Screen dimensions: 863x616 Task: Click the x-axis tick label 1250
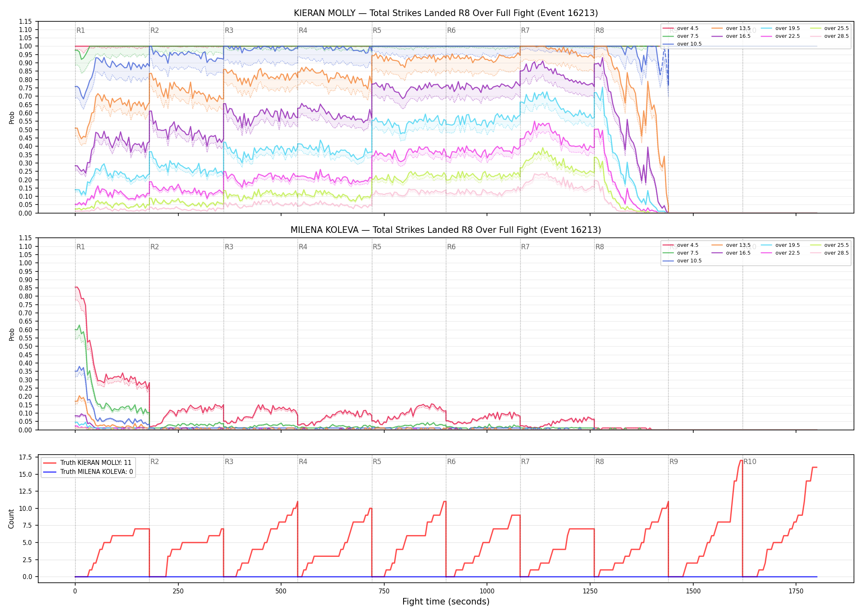coord(590,591)
